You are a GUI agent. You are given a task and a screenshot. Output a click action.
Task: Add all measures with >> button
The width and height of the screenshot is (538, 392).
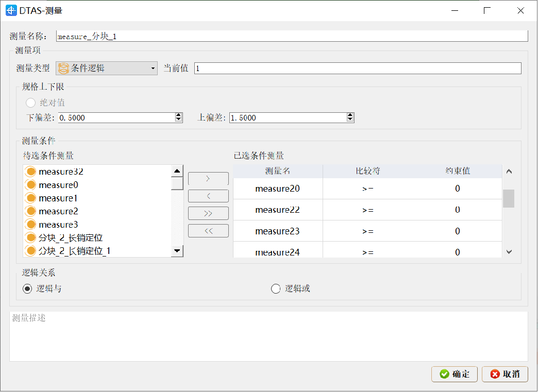coord(208,213)
